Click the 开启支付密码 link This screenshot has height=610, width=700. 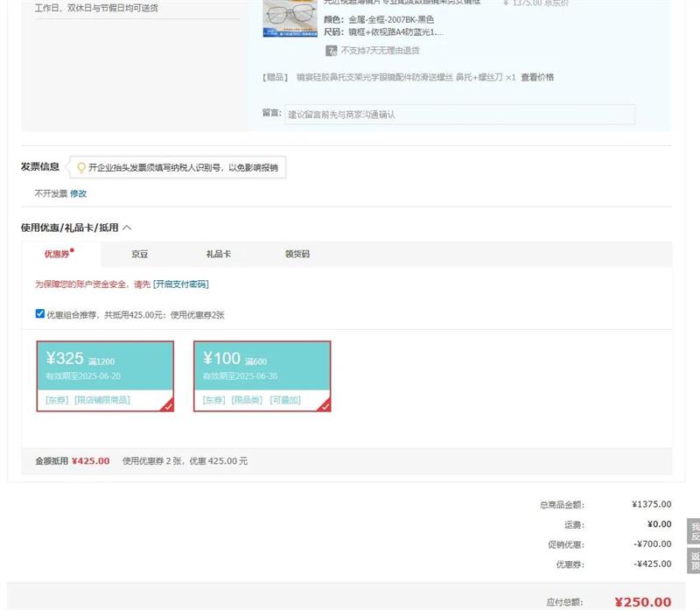(181, 284)
